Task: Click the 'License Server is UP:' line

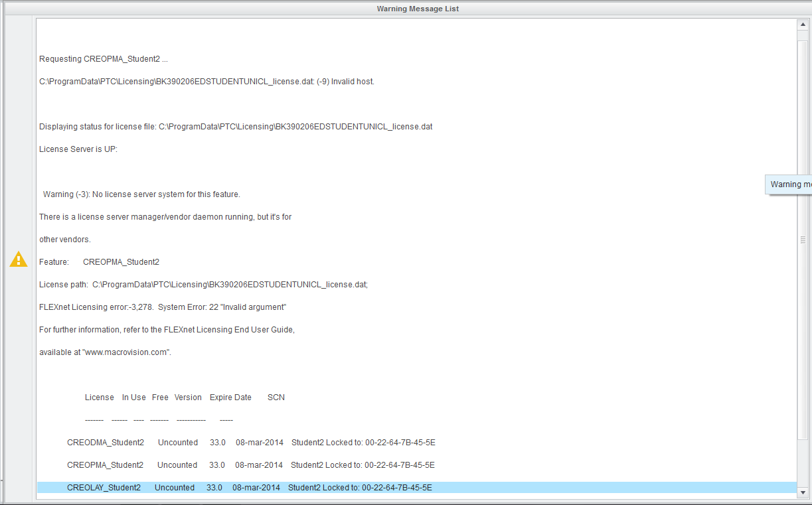Action: (78, 149)
